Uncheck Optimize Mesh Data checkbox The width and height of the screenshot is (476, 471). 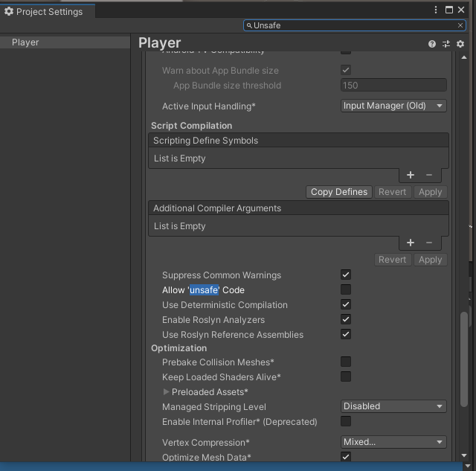click(346, 457)
